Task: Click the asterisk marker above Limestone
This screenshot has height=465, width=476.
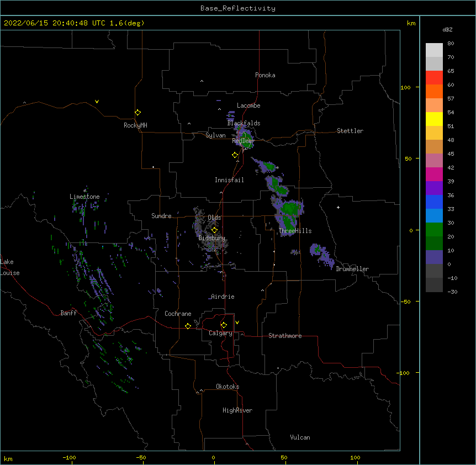Action: pyautogui.click(x=84, y=191)
